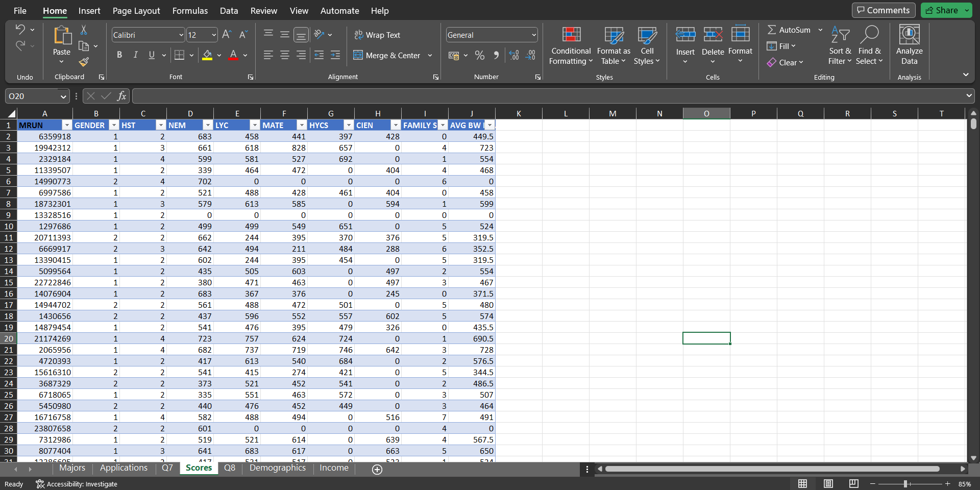Click Decrease Decimal icon
Viewport: 980px width, 490px height.
point(531,55)
